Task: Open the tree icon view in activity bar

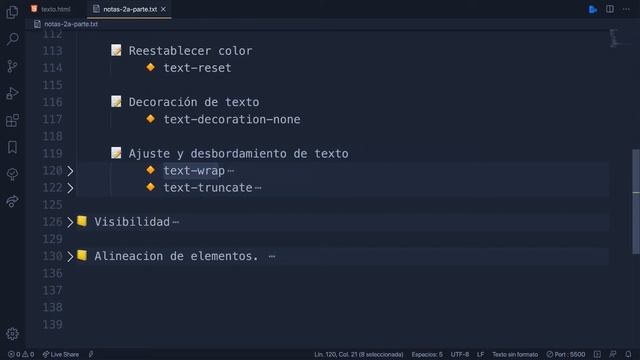Action: pos(12,174)
